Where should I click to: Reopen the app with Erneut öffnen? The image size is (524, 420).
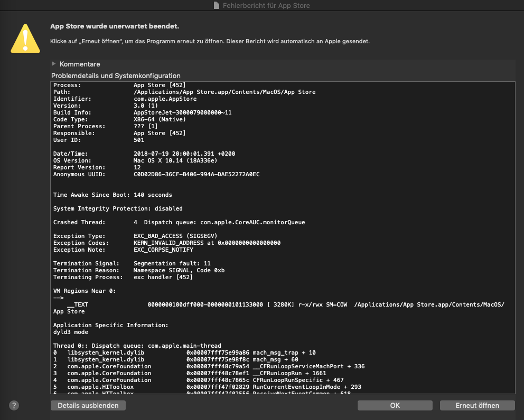477,405
